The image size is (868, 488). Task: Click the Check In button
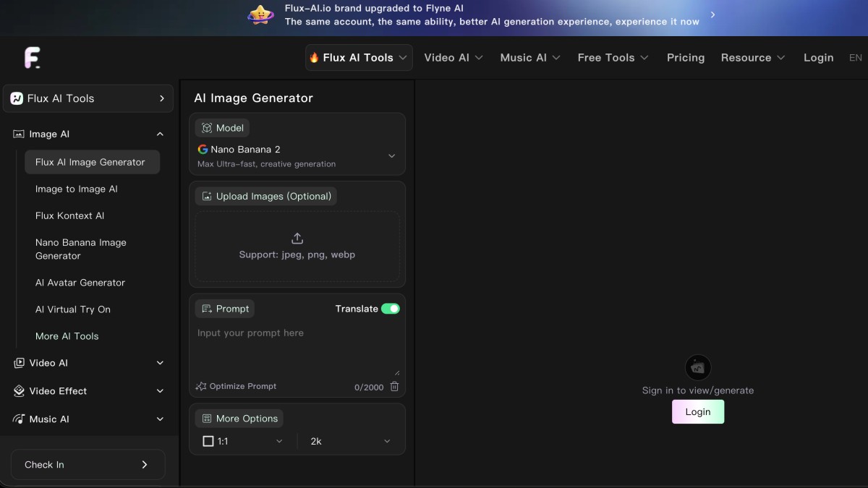tap(88, 465)
